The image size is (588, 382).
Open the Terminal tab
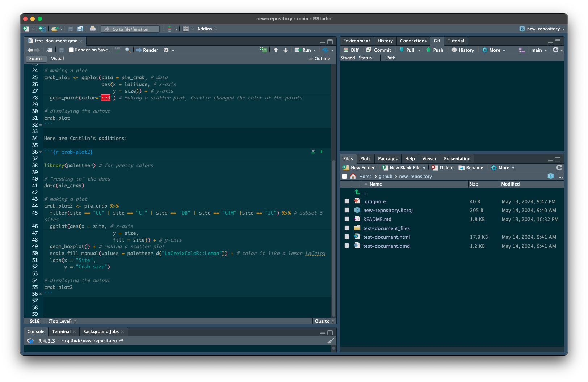tap(61, 332)
